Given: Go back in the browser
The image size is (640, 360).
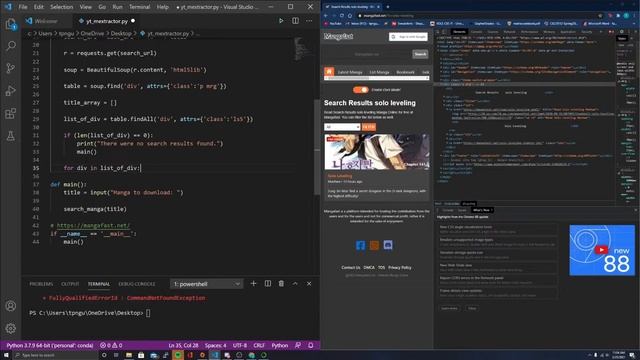Looking at the screenshot, I should pyautogui.click(x=326, y=16).
